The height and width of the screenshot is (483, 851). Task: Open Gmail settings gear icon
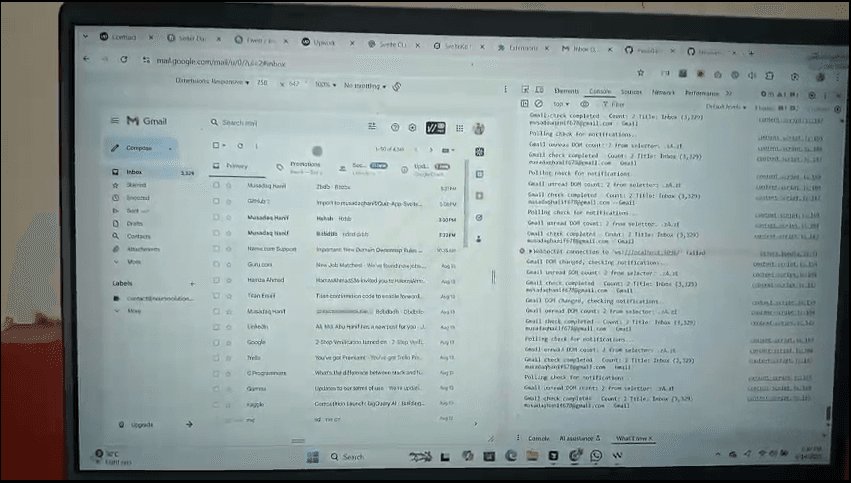[412, 128]
